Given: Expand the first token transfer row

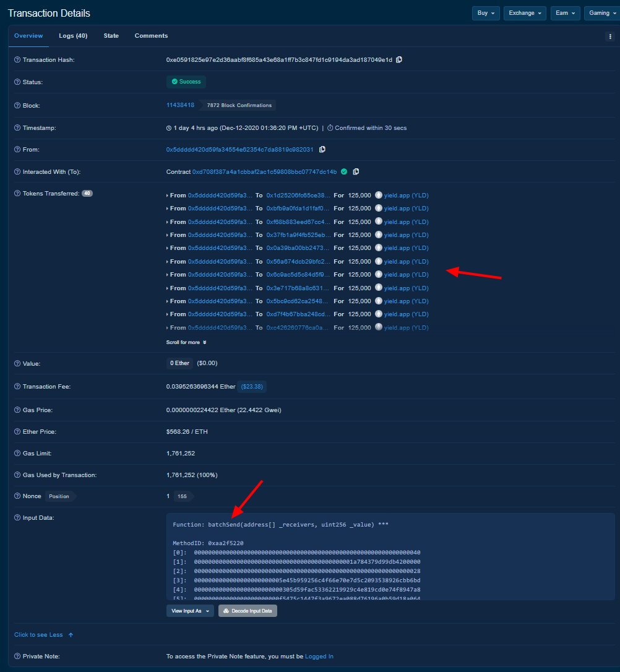Looking at the screenshot, I should click(x=168, y=195).
